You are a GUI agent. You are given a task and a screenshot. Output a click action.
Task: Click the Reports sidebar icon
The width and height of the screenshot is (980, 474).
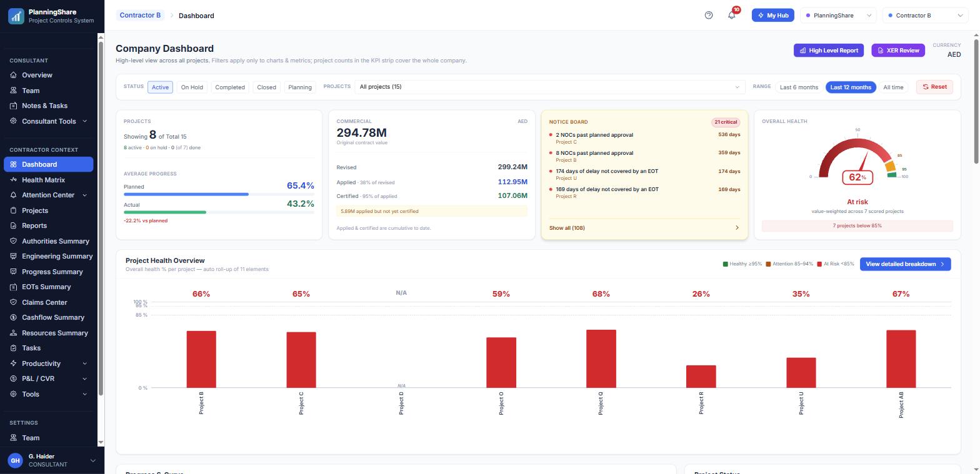(x=13, y=225)
